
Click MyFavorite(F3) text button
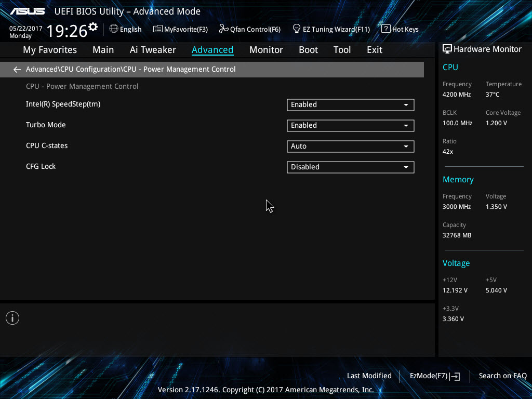click(186, 30)
